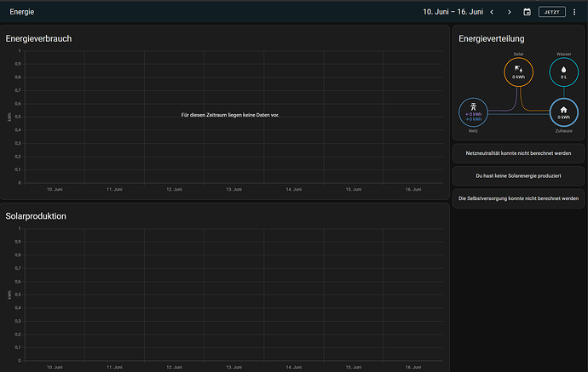Screen dimensions: 588x372
Task: Open the three-dot overflow menu
Action: 574,12
